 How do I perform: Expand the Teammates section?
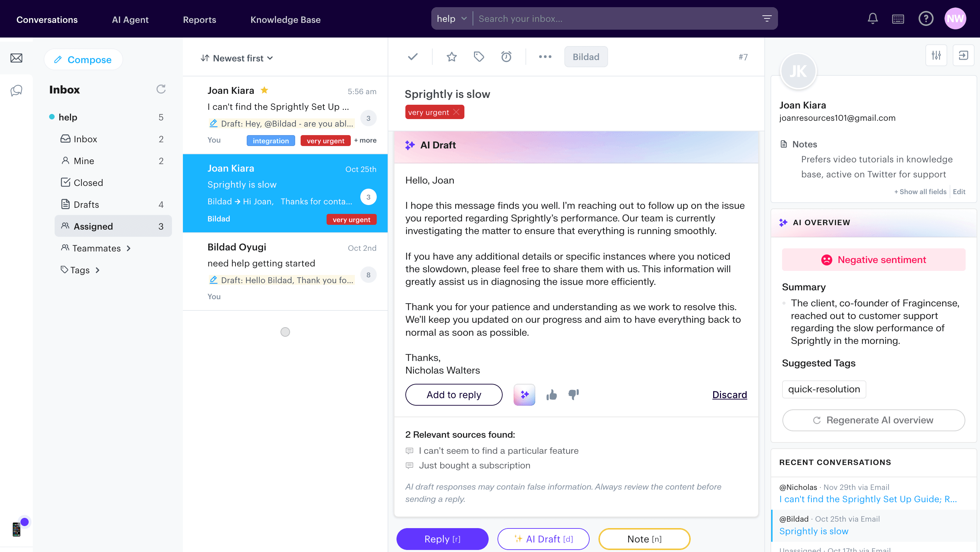click(96, 248)
